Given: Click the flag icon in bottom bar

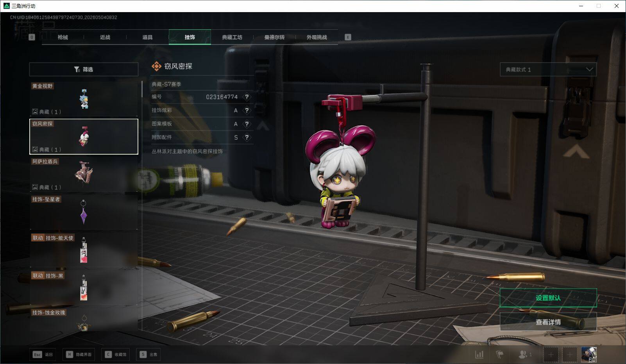Looking at the screenshot, I should [499, 355].
